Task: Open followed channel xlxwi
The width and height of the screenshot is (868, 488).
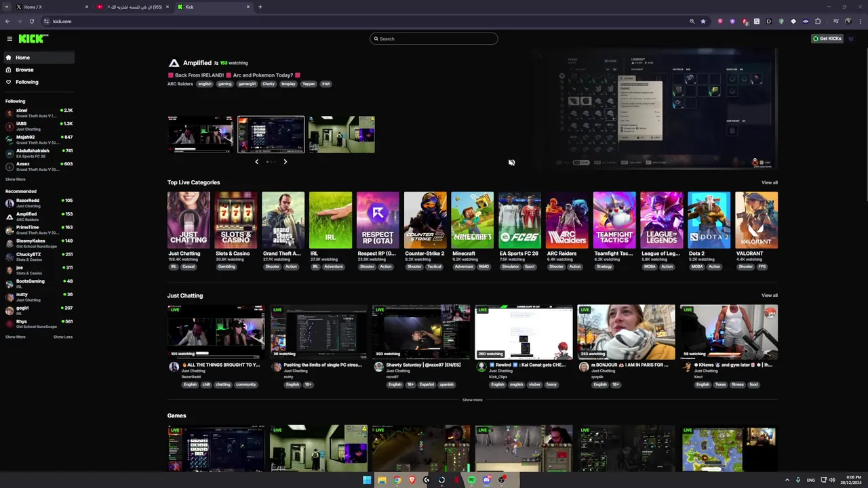Action: [39, 113]
